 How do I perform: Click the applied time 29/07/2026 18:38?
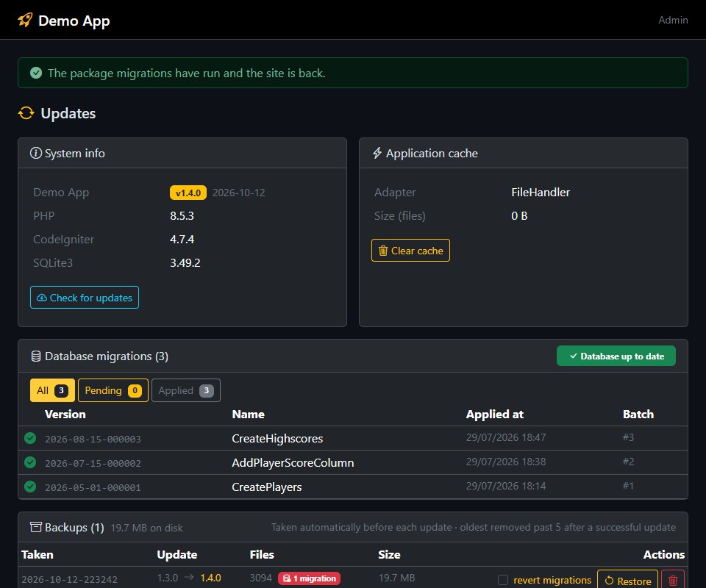tap(506, 462)
